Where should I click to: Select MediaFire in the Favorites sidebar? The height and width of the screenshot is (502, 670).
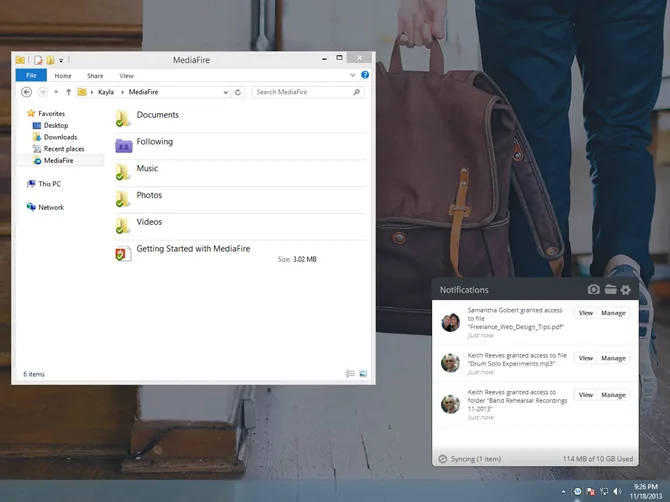point(58,160)
